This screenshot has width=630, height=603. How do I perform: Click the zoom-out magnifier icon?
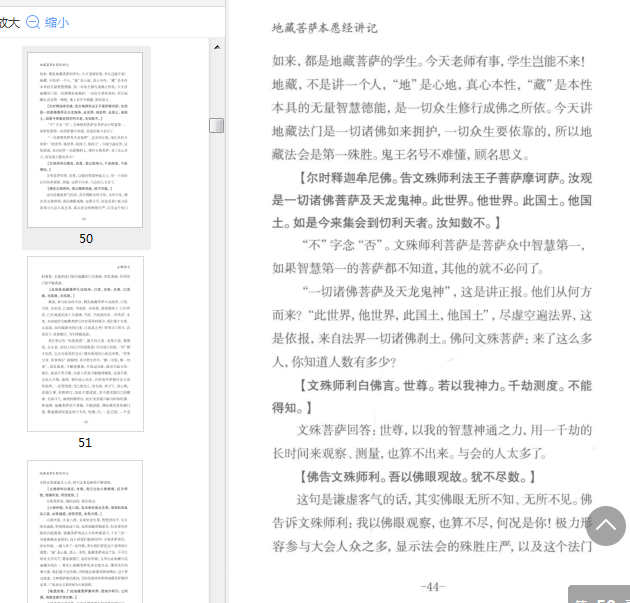coord(33,22)
